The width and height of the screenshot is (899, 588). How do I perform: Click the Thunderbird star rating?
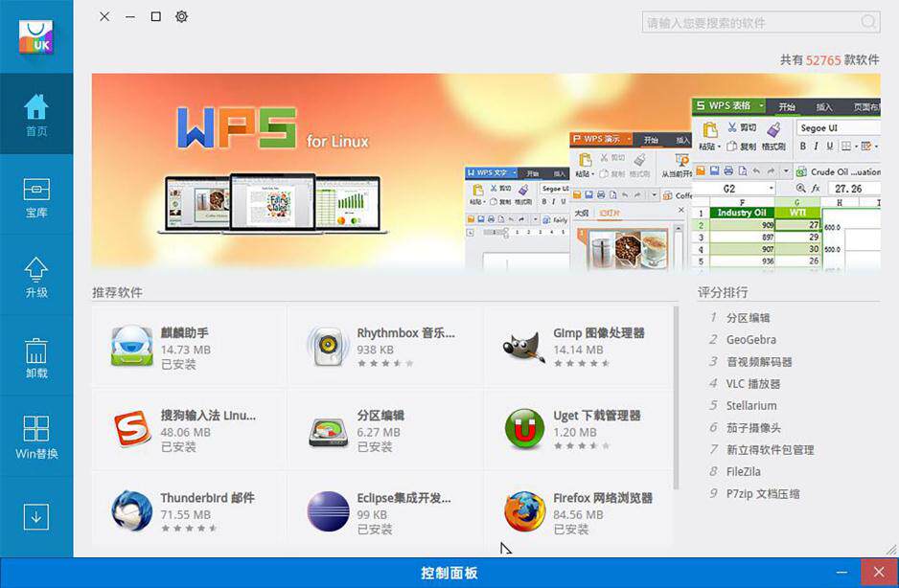coord(189,529)
